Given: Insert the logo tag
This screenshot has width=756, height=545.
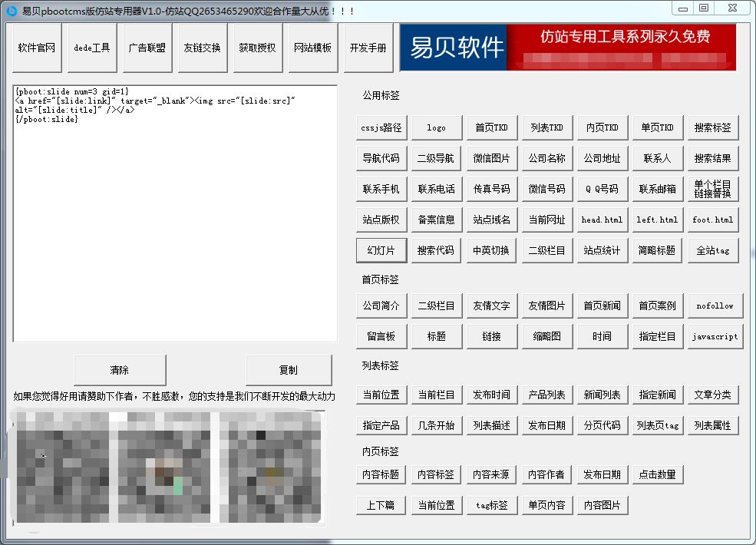Looking at the screenshot, I should click(437, 127).
